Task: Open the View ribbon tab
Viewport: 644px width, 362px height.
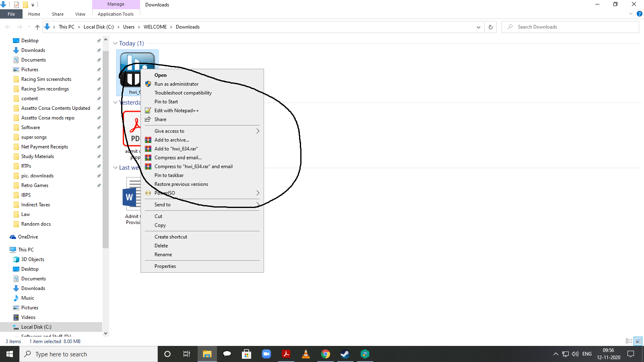Action: tap(80, 14)
